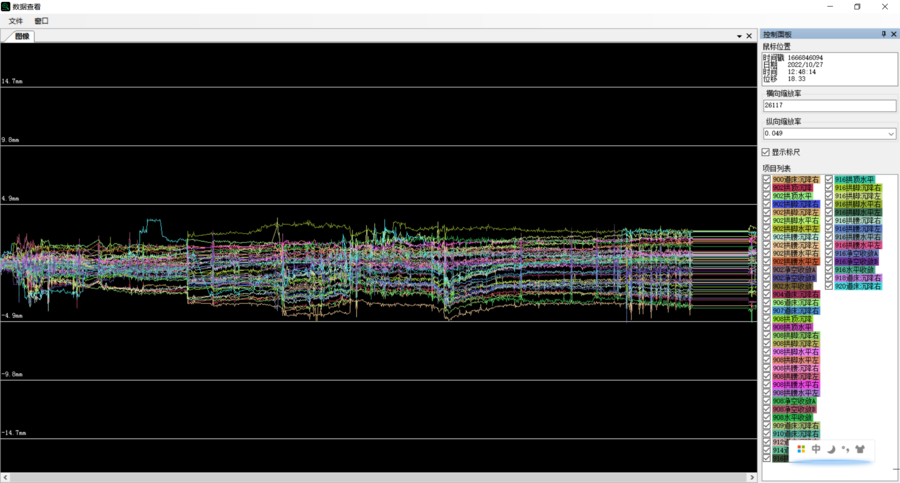
Task: Open the 纵向缩放率 dropdown
Action: click(x=891, y=133)
